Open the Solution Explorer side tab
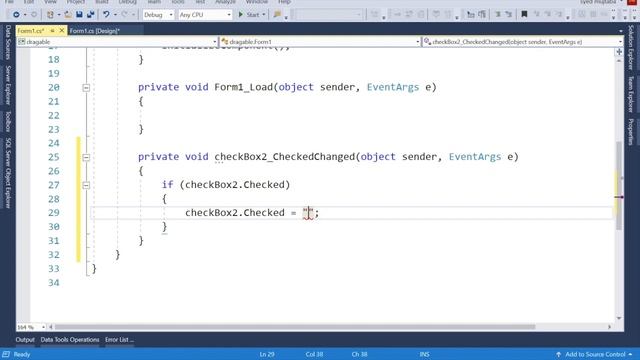This screenshot has height=360, width=640. pos(631,47)
